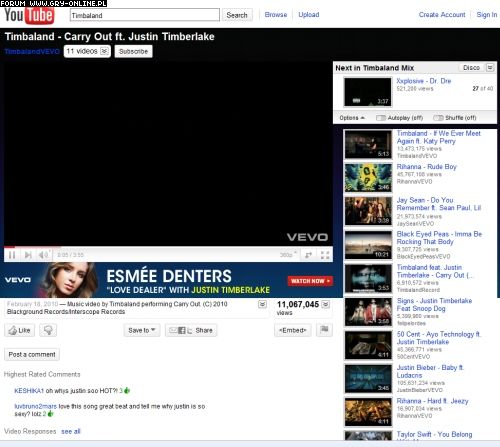500x447 pixels.
Task: Click the Watch Now ad button
Action: 310,281
